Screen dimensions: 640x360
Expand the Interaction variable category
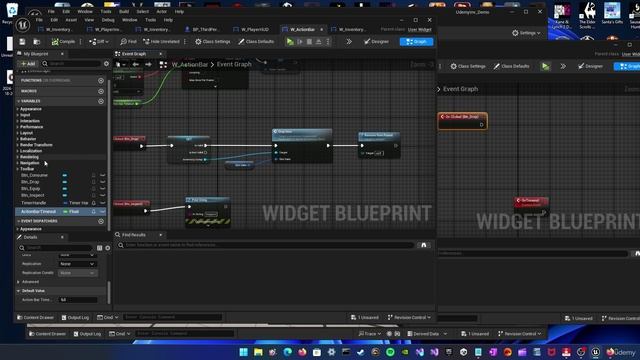point(18,121)
